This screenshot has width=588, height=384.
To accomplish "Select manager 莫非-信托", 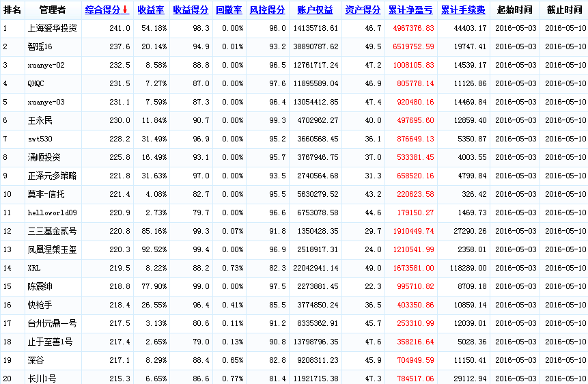I will 46,194.
